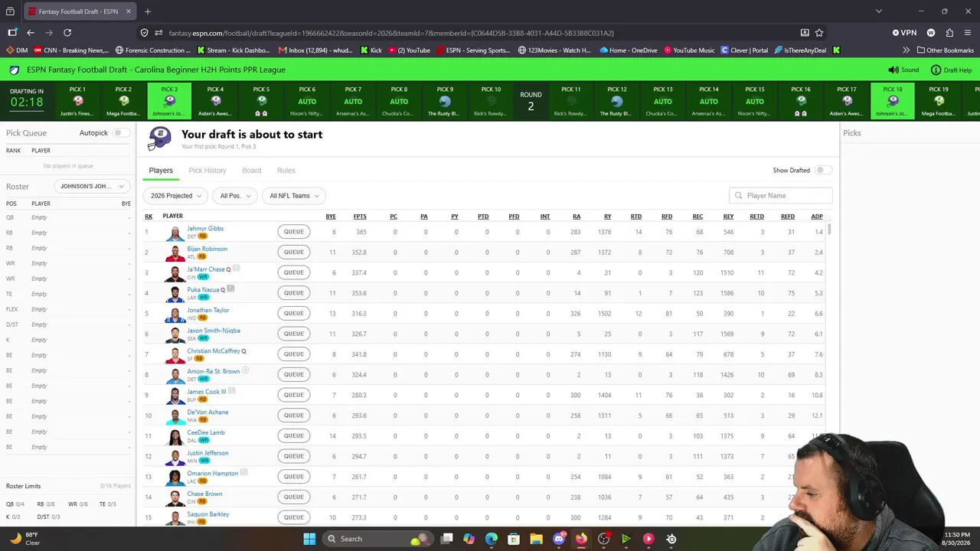Go back using browser back arrow
This screenshot has height=551, width=980.
pyautogui.click(x=31, y=33)
